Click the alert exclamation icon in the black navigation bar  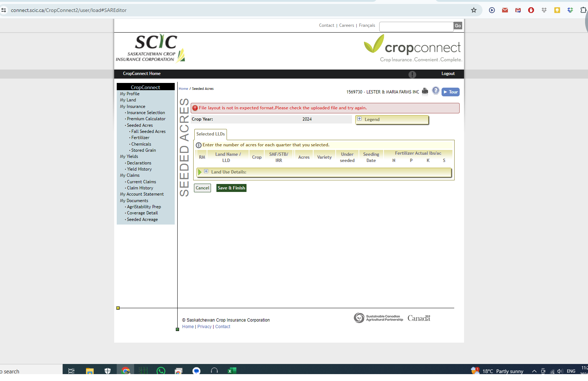point(412,75)
